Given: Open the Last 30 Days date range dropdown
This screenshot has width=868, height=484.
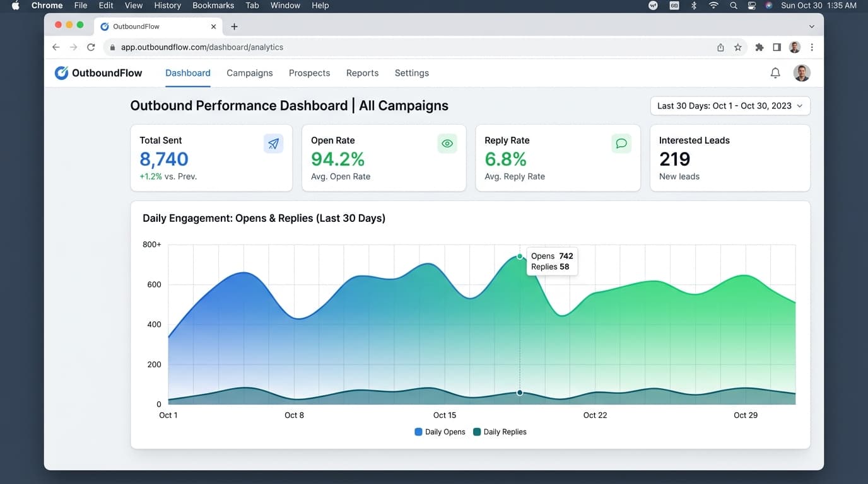Looking at the screenshot, I should click(730, 106).
